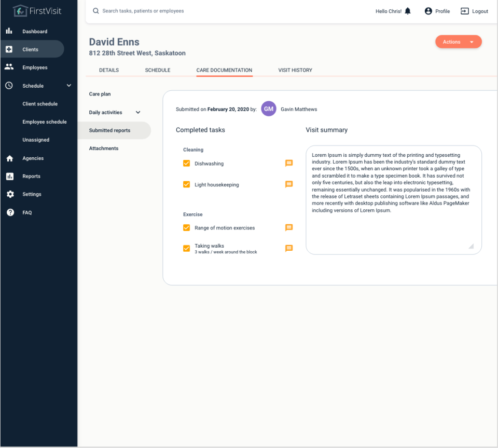The image size is (498, 448).
Task: Open the Dashboard from the sidebar
Action: pos(35,31)
